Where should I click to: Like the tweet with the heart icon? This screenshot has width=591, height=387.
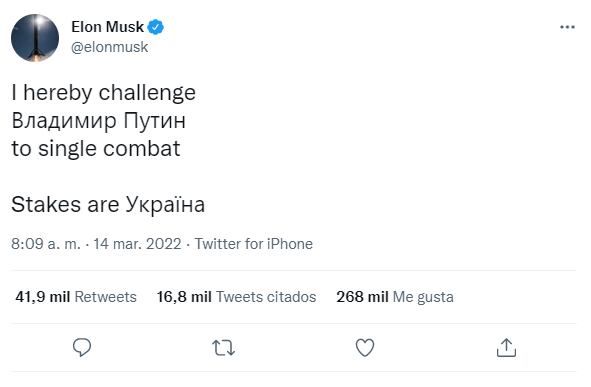pos(365,347)
